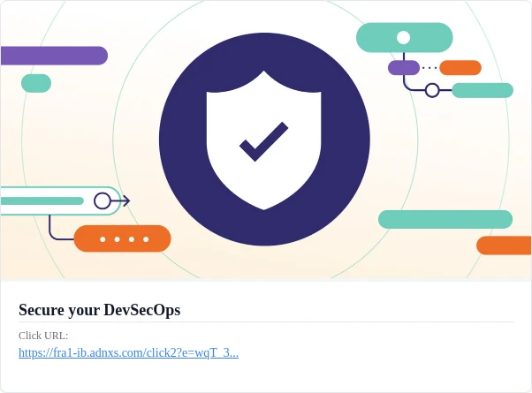Viewport: 532px width, 393px height.
Task: Click the hollow circle node at top right
Action: point(432,90)
